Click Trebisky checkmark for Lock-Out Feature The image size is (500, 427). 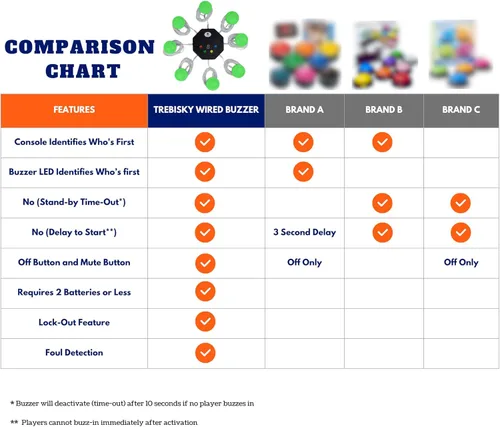coord(205,321)
